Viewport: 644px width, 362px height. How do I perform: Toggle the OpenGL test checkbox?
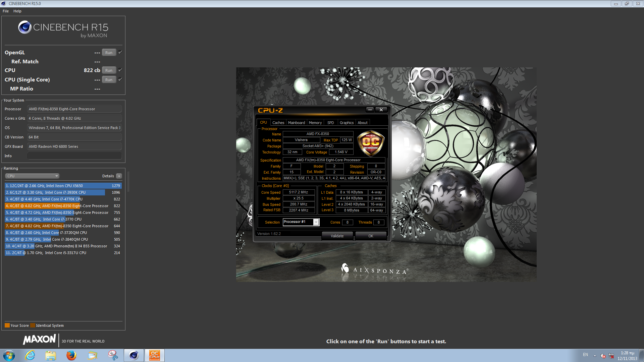click(120, 52)
